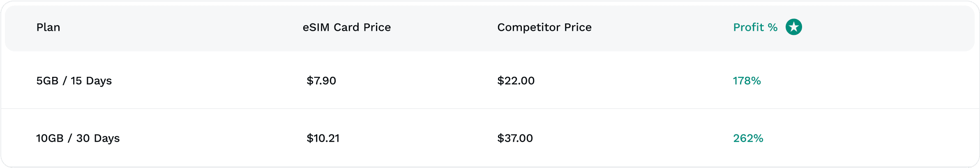
Task: Click the 178% profit value
Action: (x=747, y=81)
